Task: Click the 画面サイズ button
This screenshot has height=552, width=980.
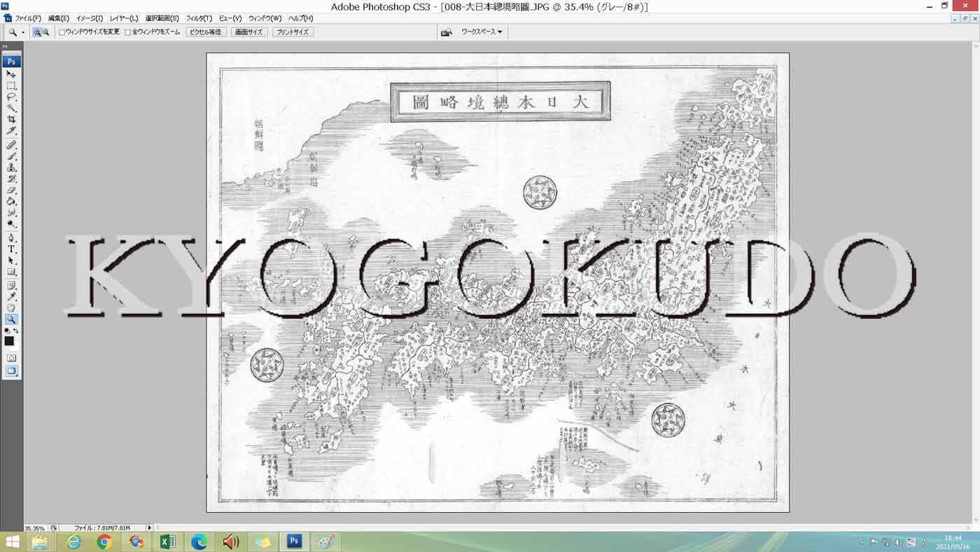Action: pyautogui.click(x=249, y=32)
